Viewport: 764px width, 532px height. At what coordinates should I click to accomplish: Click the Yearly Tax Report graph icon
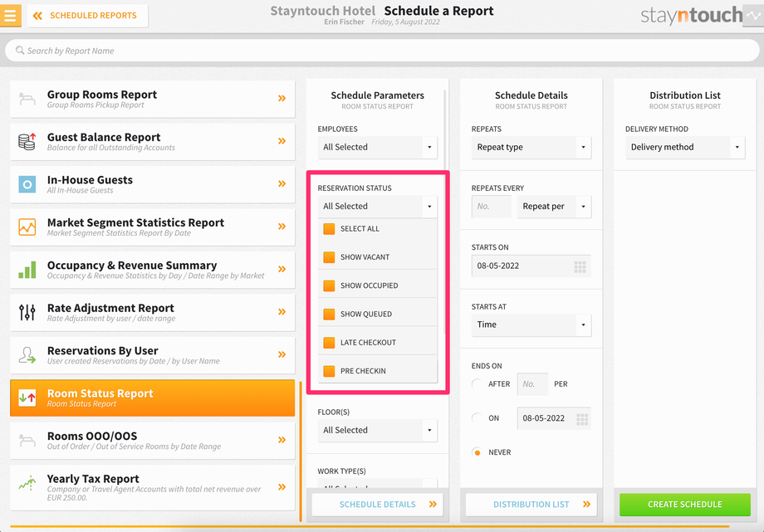click(x=27, y=483)
